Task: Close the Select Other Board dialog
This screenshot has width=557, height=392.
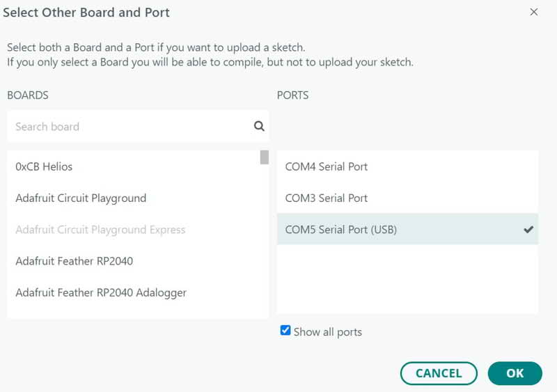Action: 534,12
